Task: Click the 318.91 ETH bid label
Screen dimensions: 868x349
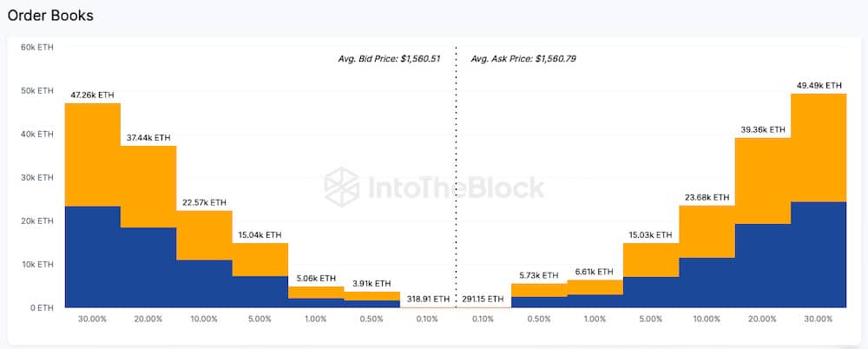Action: (x=427, y=299)
